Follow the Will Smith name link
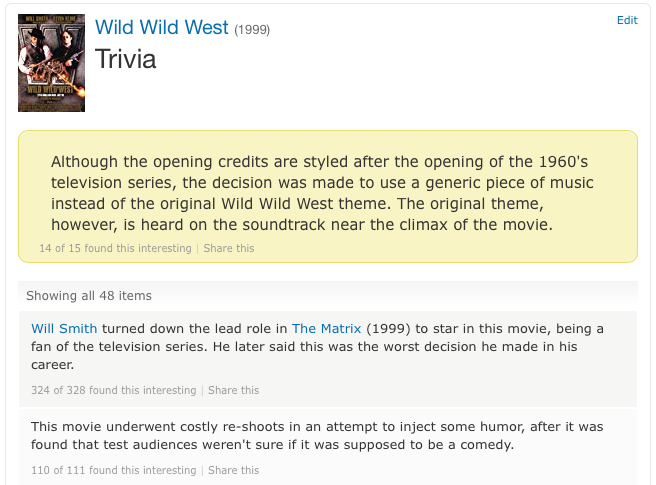The image size is (656, 485). pos(64,328)
